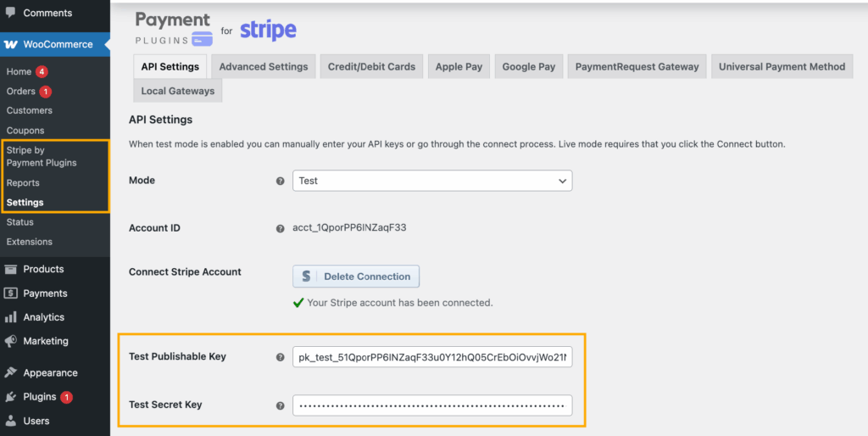The height and width of the screenshot is (436, 868).
Task: Click the API Settings section heading
Action: point(160,120)
